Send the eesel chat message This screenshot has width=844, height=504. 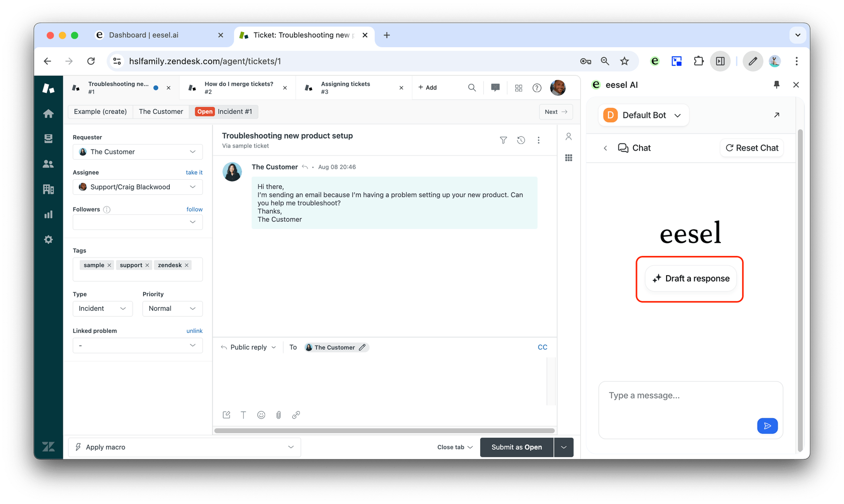pos(767,426)
